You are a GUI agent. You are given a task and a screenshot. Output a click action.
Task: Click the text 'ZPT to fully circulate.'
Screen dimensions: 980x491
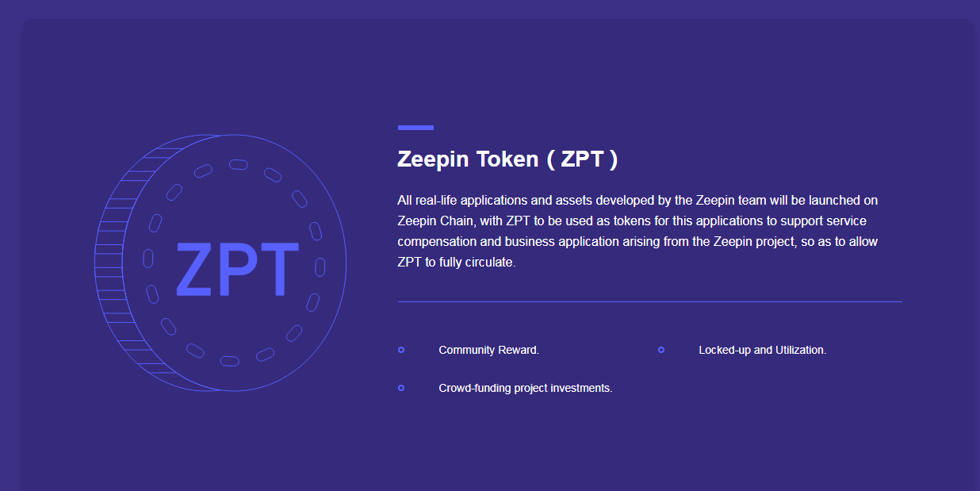(456, 262)
